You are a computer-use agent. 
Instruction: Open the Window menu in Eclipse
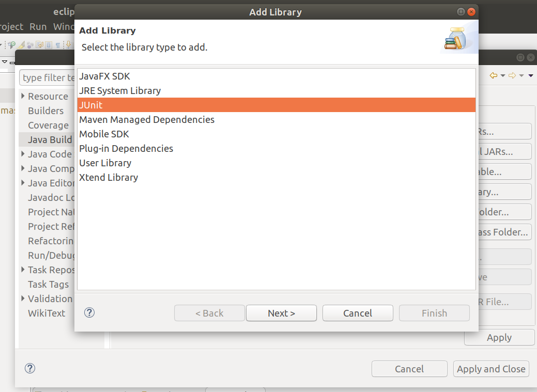click(x=64, y=26)
